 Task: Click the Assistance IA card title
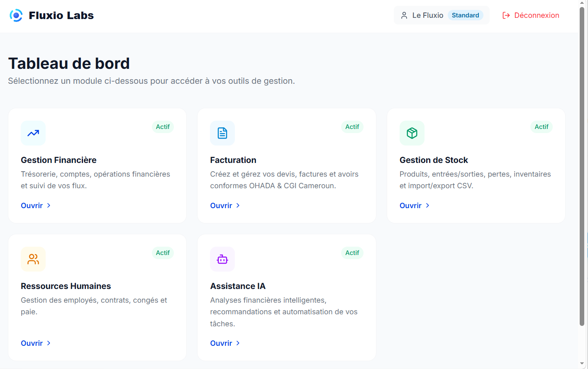coord(238,286)
